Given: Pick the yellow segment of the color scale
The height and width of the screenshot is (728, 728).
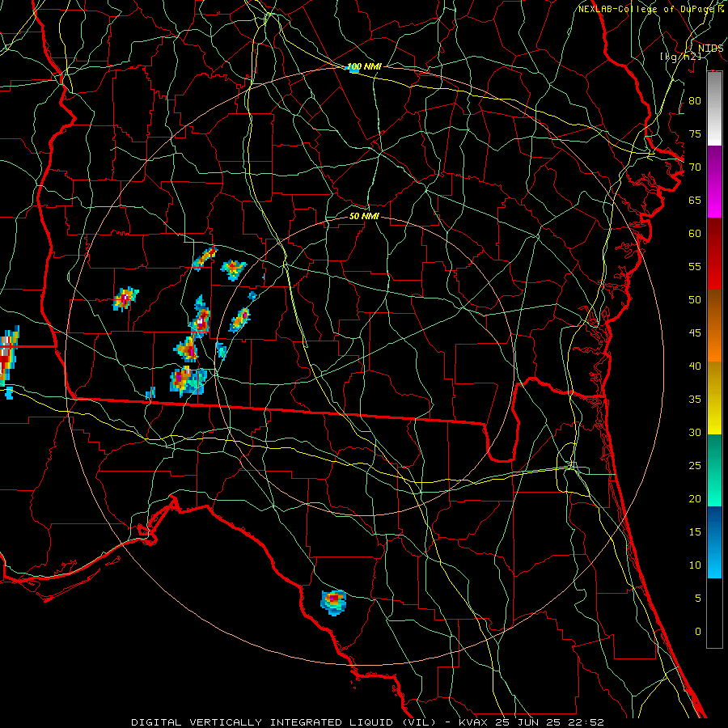Looking at the screenshot, I should [x=714, y=398].
